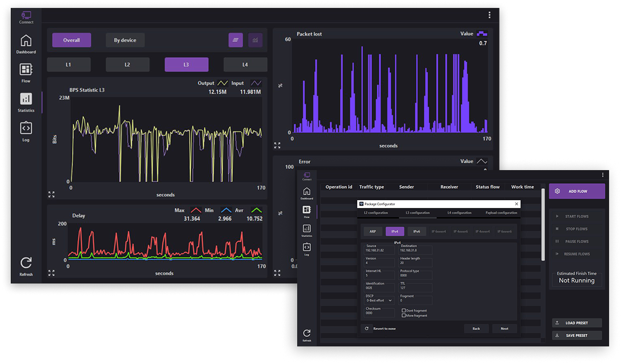The height and width of the screenshot is (364, 621).
Task: Expand the Packet lost chart to fullscreen
Action: pos(277,145)
